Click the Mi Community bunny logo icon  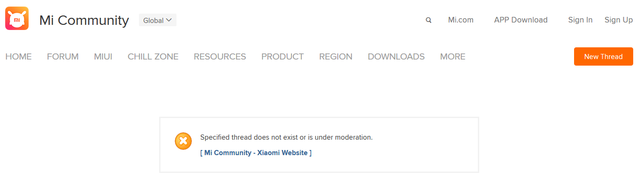click(17, 19)
